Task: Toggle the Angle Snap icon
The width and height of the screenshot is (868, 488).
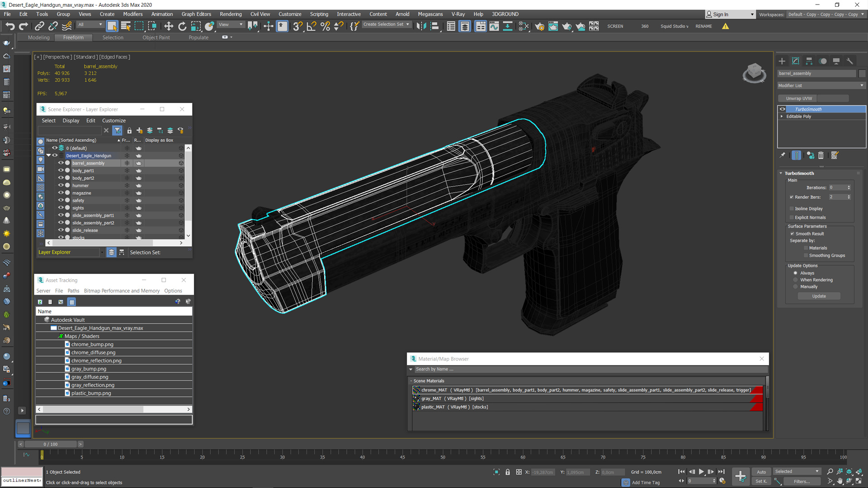Action: (311, 26)
